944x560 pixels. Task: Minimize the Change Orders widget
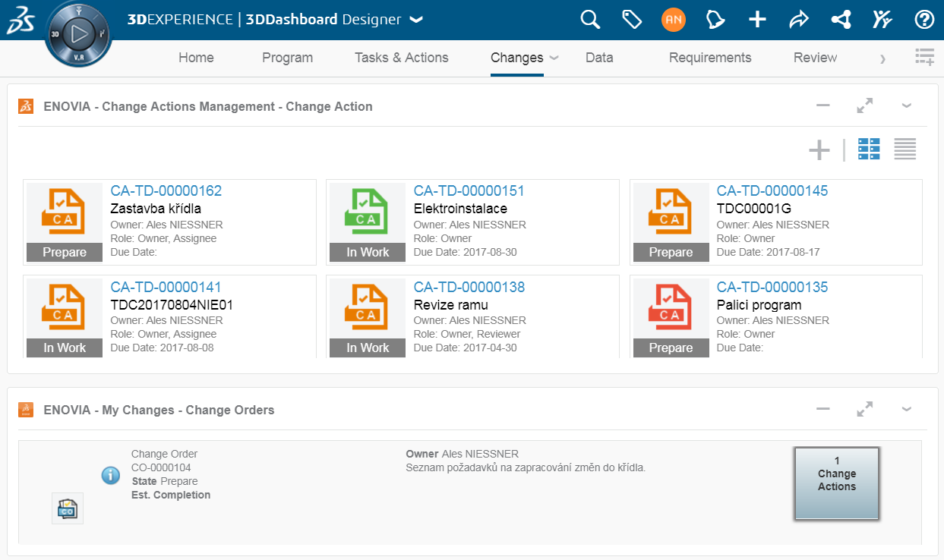(x=823, y=410)
